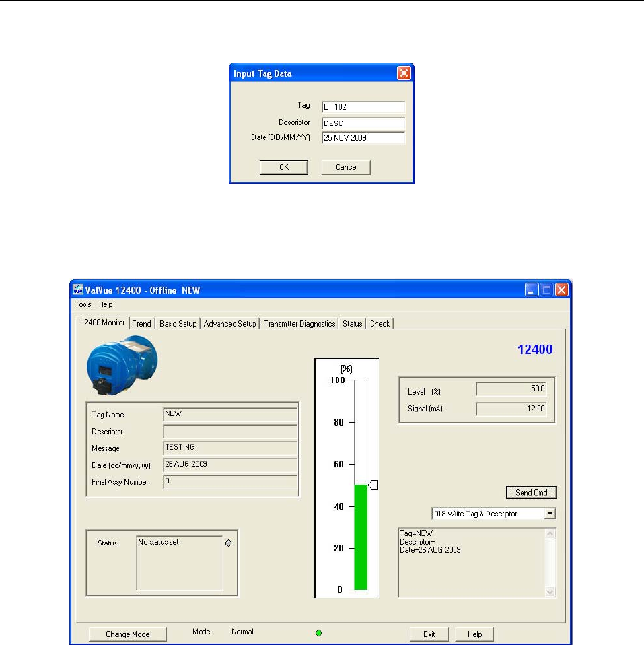Click the Message field showing TESTING
The height and width of the screenshot is (645, 644).
pyautogui.click(x=230, y=448)
